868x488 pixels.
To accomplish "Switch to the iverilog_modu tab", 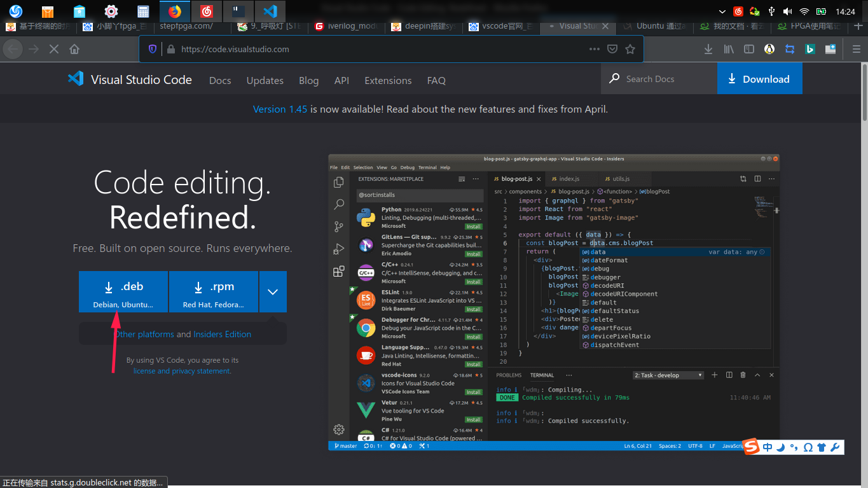I will click(x=347, y=26).
